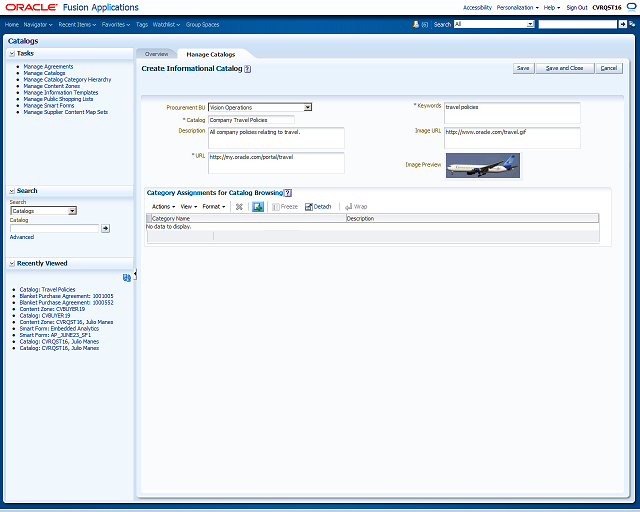Click the airplane image preview thumbnail

[x=483, y=165]
